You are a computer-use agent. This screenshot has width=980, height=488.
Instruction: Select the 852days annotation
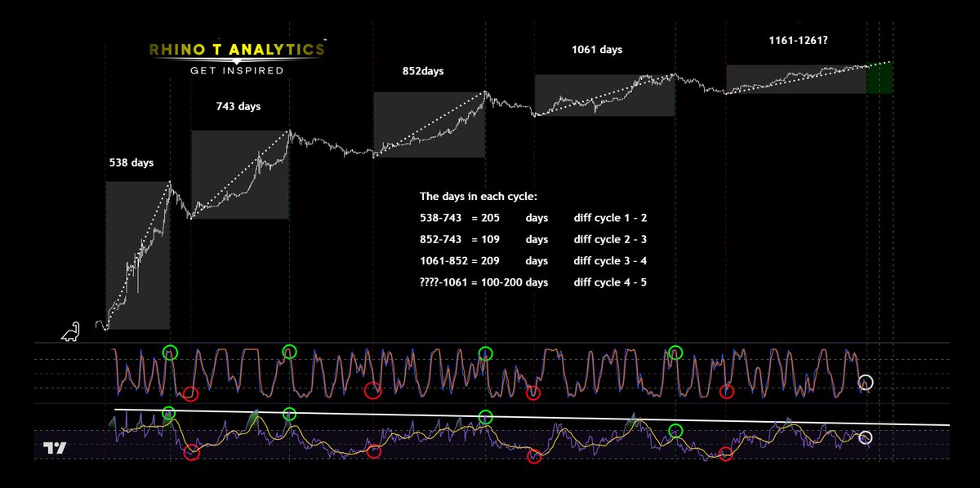coord(421,71)
